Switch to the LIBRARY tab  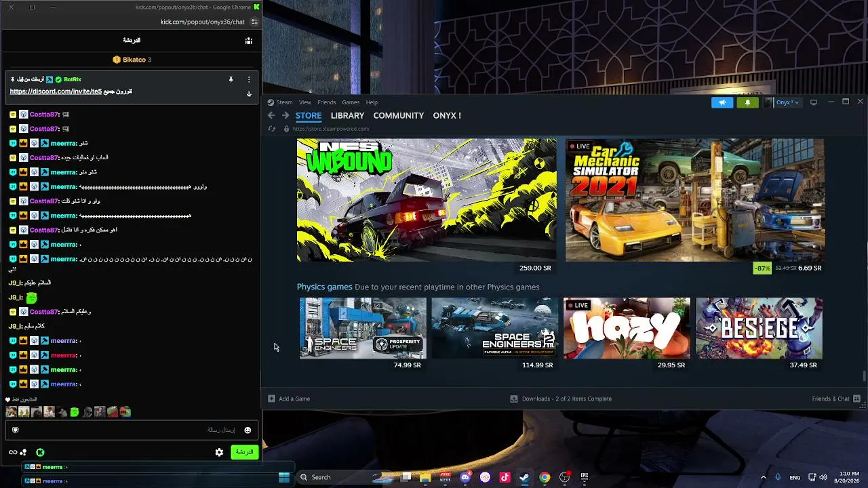[347, 116]
